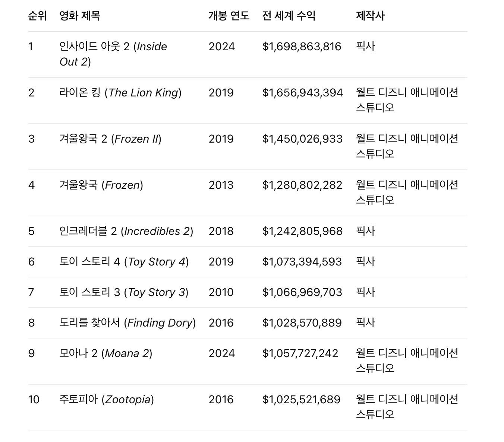Select the Inside Out 2 title cell
The width and height of the screenshot is (504, 442).
point(113,54)
